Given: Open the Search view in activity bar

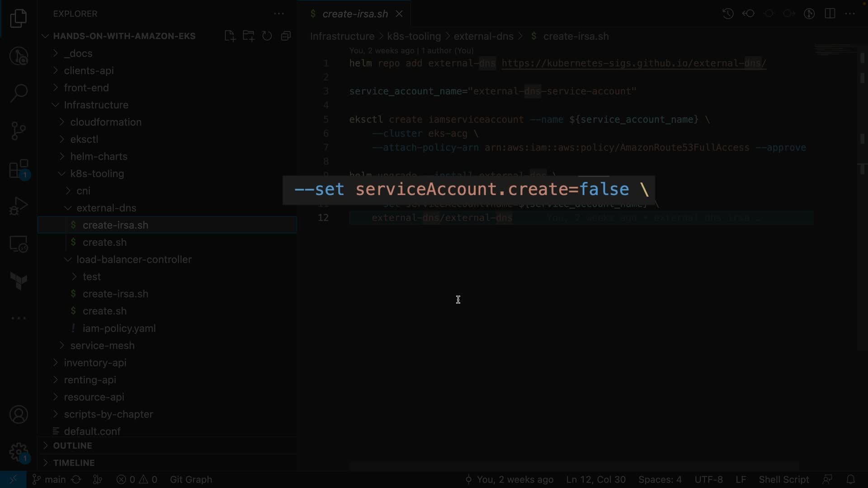Looking at the screenshot, I should 19,94.
